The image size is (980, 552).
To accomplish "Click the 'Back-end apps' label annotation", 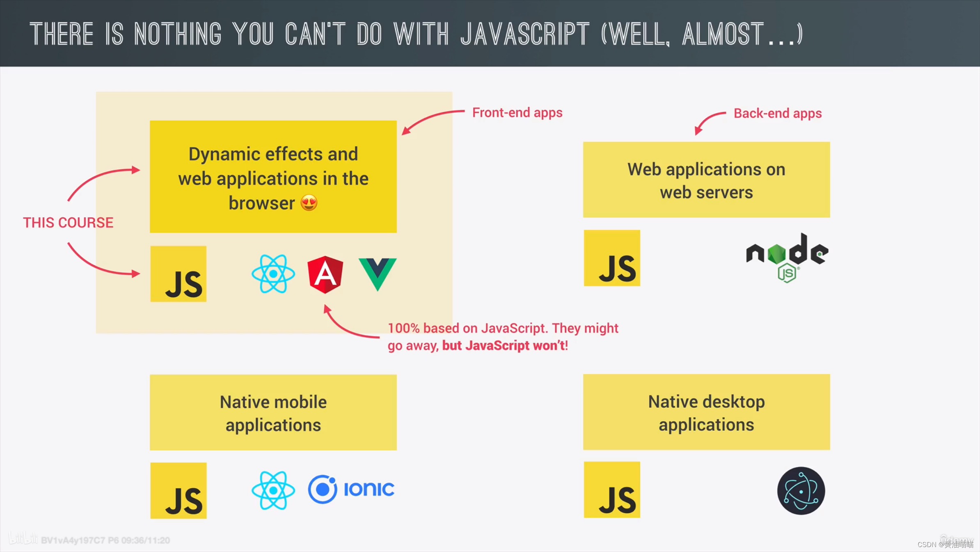I will (777, 113).
